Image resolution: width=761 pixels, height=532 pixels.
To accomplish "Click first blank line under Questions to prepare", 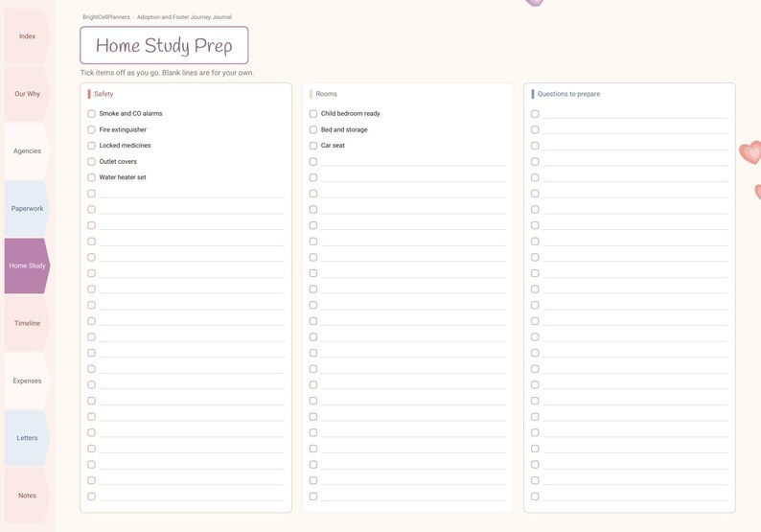I will pos(635,115).
